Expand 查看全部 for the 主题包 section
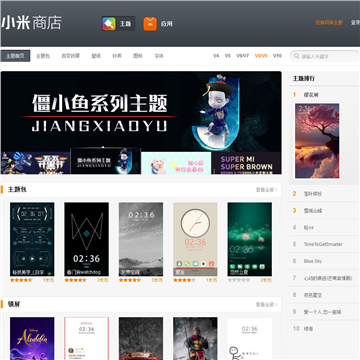The width and height of the screenshot is (360, 360). coord(266,190)
